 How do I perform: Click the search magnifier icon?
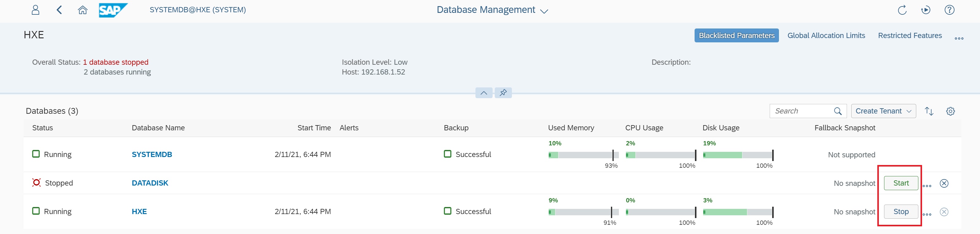point(838,111)
